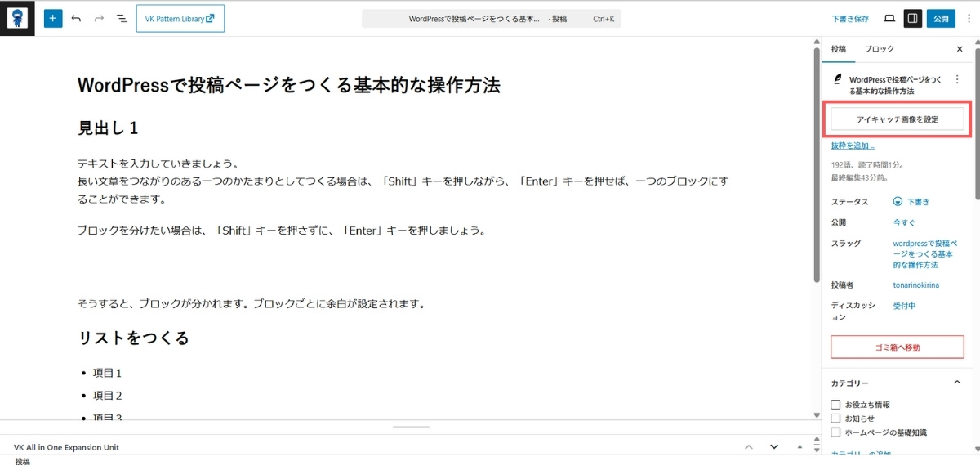Click the post title heading
This screenshot has width=980, height=466.
click(x=288, y=85)
